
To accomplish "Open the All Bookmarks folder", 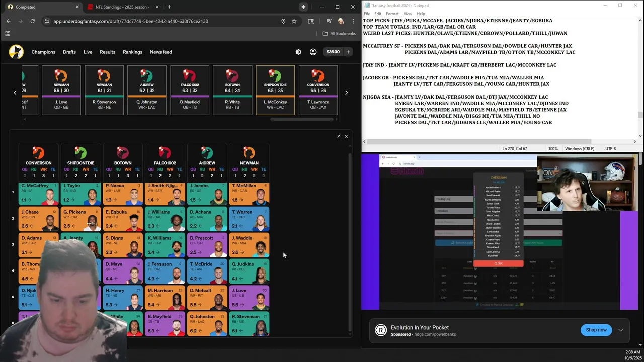I will click(x=339, y=34).
